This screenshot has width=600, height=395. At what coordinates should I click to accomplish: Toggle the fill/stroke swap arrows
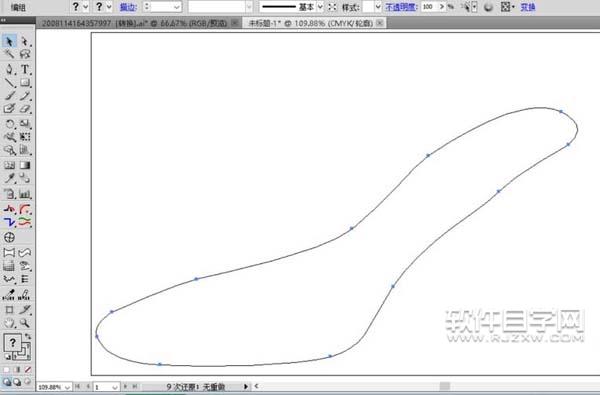point(28,336)
